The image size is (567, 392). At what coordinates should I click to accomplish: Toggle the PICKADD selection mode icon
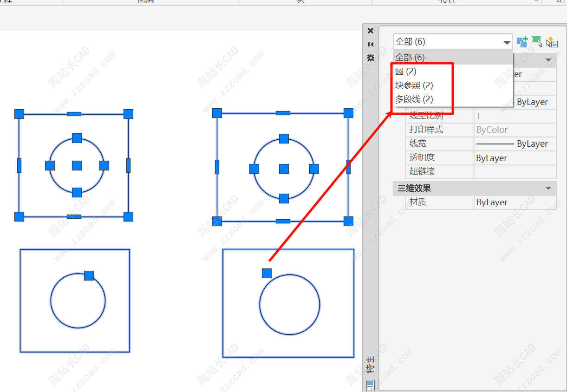click(x=522, y=42)
